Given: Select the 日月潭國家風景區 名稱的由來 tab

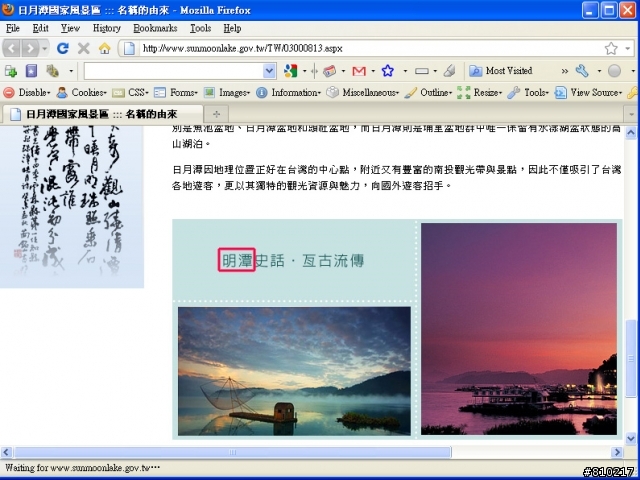Looking at the screenshot, I should click(102, 114).
